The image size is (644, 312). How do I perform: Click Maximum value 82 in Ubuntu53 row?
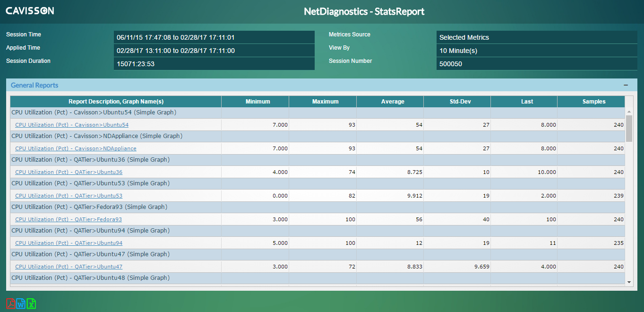pos(352,196)
